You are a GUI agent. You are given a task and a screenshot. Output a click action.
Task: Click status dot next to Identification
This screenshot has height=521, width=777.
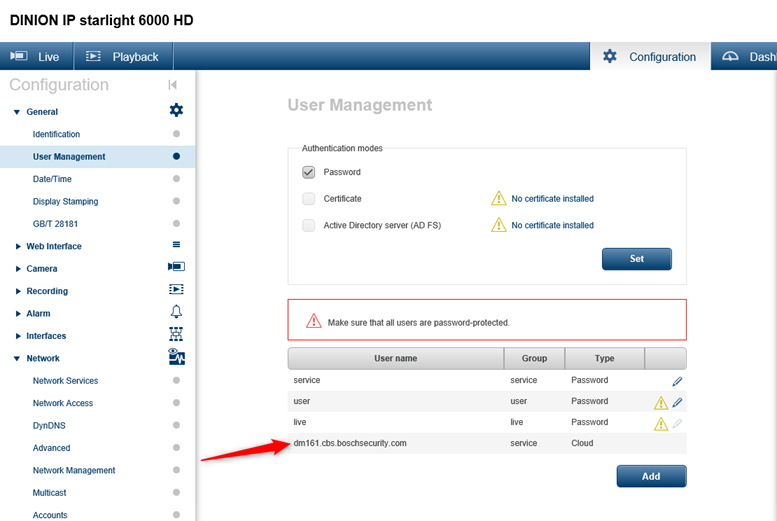tap(176, 134)
